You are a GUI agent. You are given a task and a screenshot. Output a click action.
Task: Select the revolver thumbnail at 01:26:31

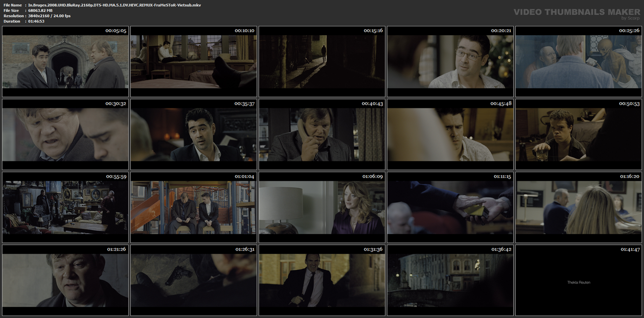pos(194,280)
